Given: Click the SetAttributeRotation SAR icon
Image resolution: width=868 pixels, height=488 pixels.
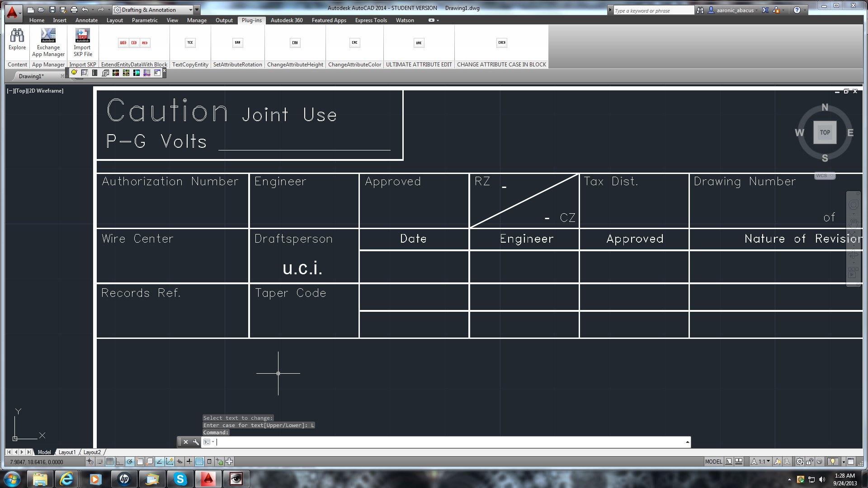Looking at the screenshot, I should [237, 43].
